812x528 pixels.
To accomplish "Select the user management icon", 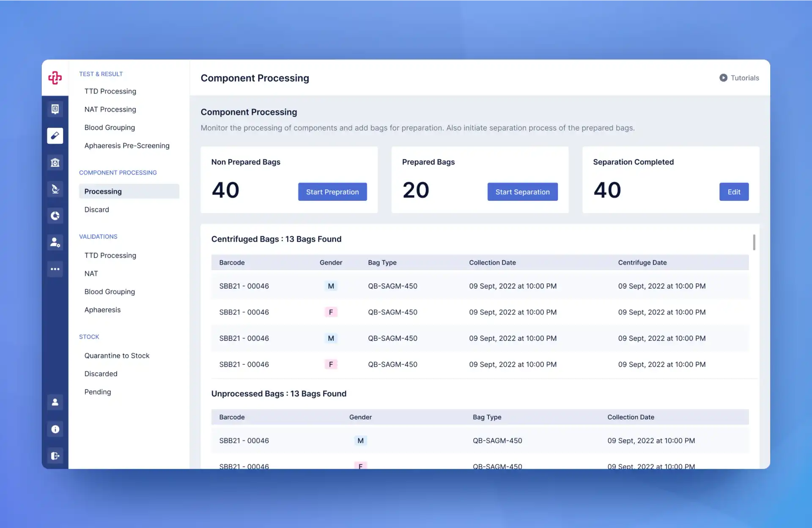I will pos(55,241).
